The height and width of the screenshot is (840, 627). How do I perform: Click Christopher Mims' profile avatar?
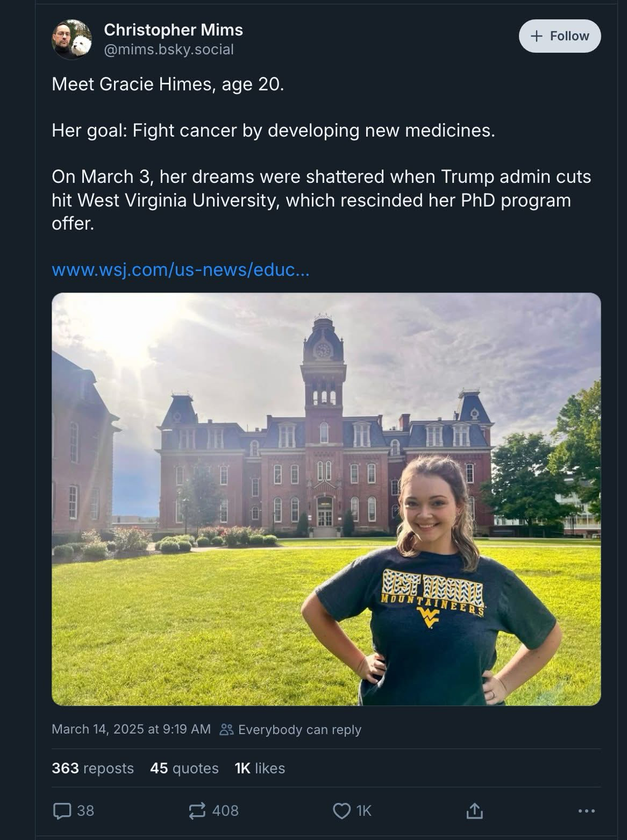(72, 39)
